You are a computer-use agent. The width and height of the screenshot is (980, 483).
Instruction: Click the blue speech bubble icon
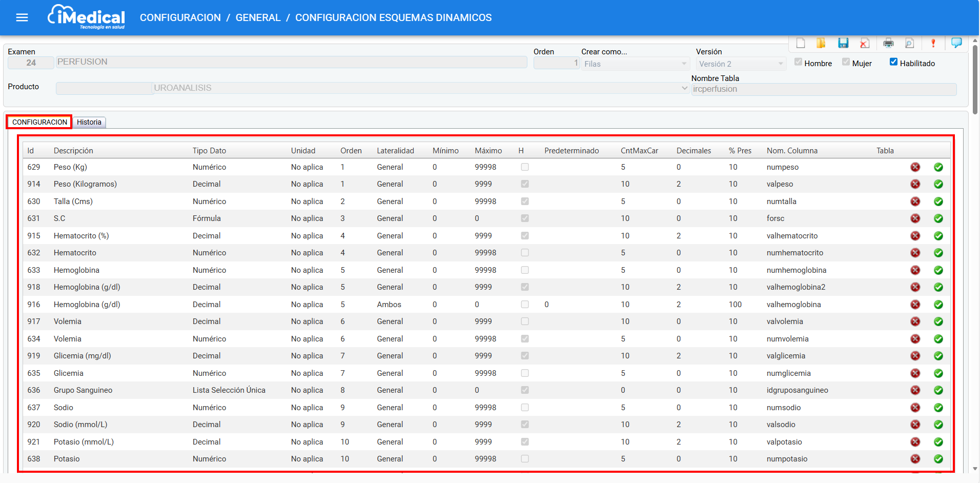coord(956,43)
